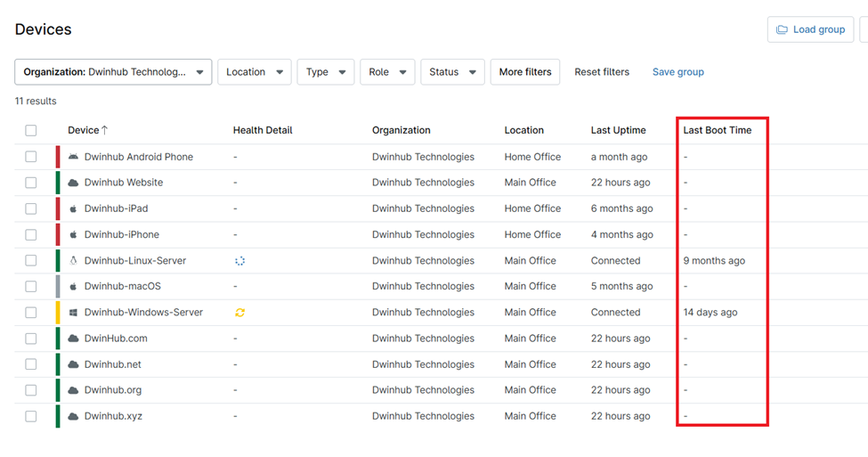Click the Linux penguin icon beside Dwinhub-Linux-Server
The height and width of the screenshot is (457, 868).
(73, 260)
